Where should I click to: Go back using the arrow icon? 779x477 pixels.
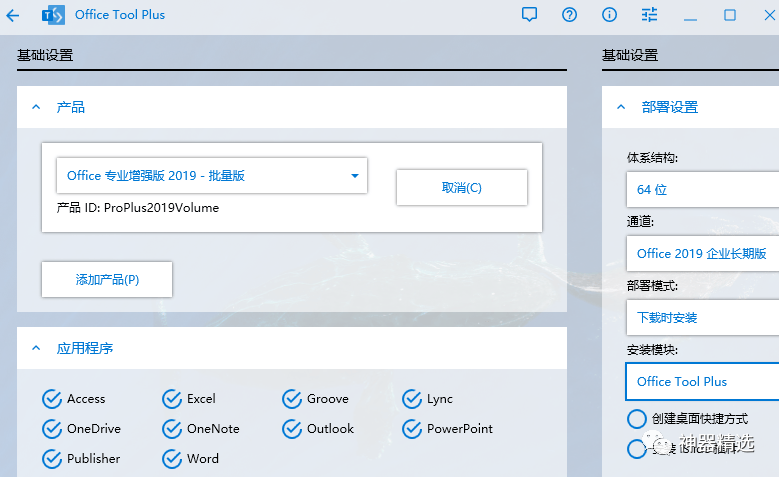[x=12, y=15]
